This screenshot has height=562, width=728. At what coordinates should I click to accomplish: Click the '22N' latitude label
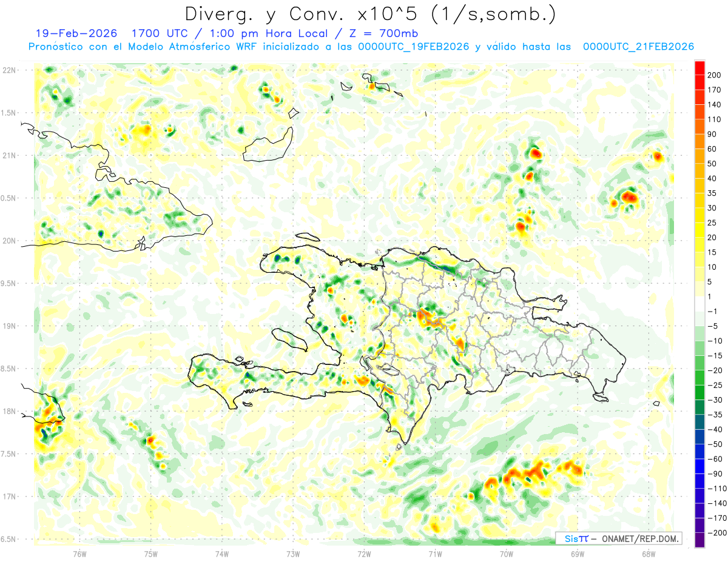(x=9, y=70)
